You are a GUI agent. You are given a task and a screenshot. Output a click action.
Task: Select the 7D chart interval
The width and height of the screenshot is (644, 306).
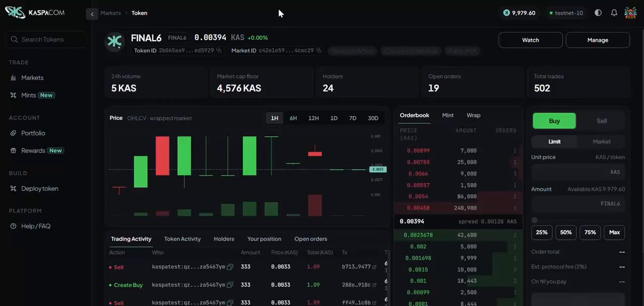pyautogui.click(x=353, y=118)
